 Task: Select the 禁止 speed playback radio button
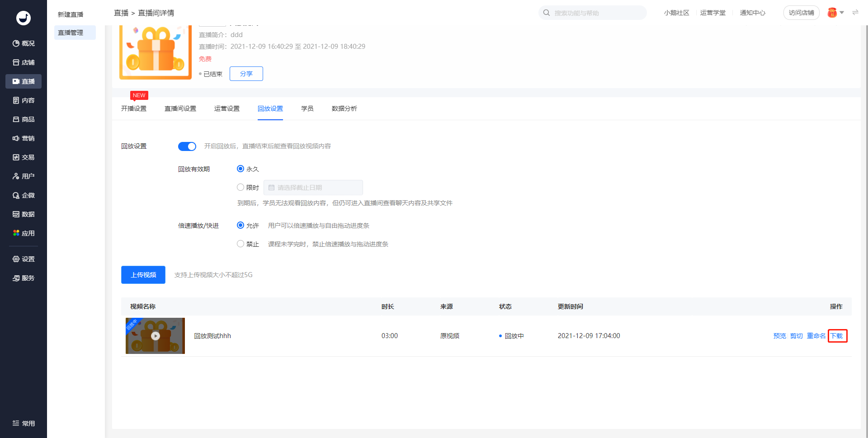pos(241,244)
